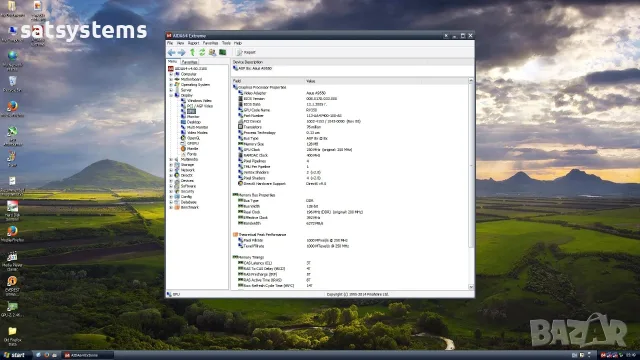640x360 pixels.
Task: Click the Field column header
Action: [268, 81]
